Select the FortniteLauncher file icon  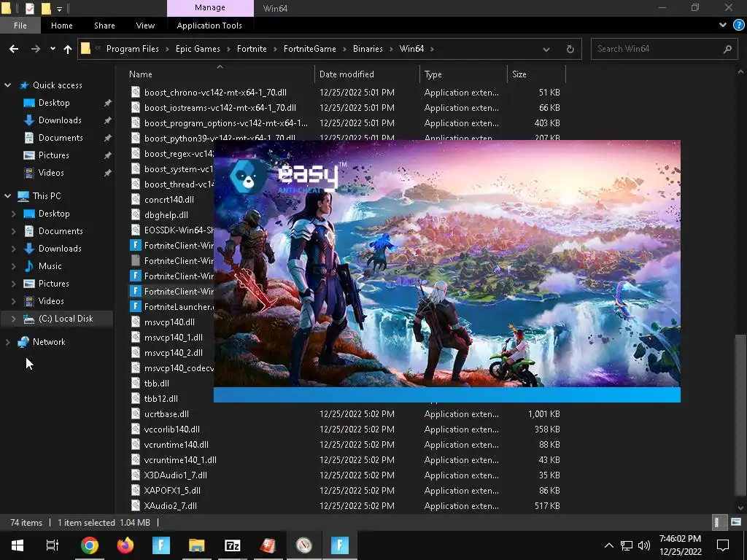(x=136, y=307)
